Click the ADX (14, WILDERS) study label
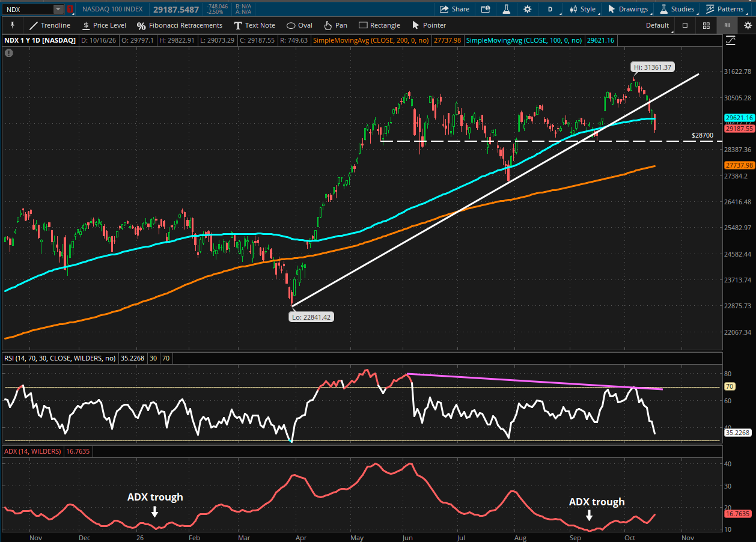Image resolution: width=756 pixels, height=542 pixels. 33,451
